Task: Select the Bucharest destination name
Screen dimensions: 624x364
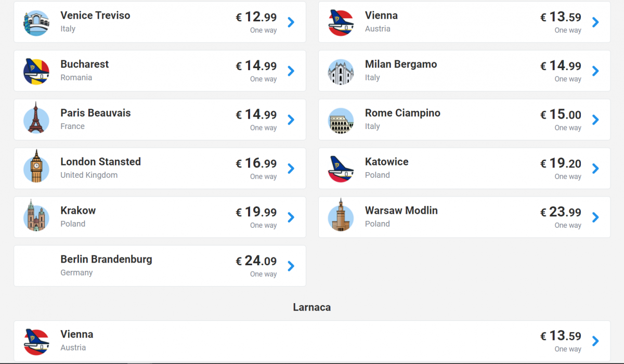Action: [85, 64]
